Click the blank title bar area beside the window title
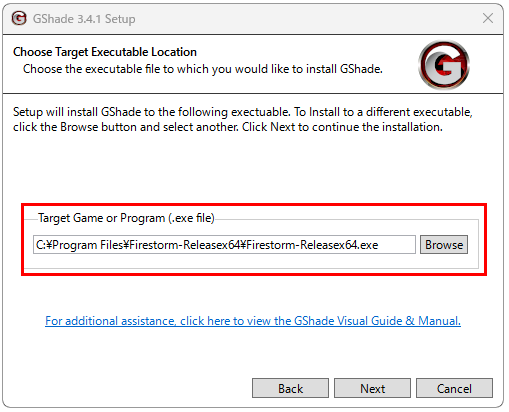The height and width of the screenshot is (412, 509). pos(307,19)
